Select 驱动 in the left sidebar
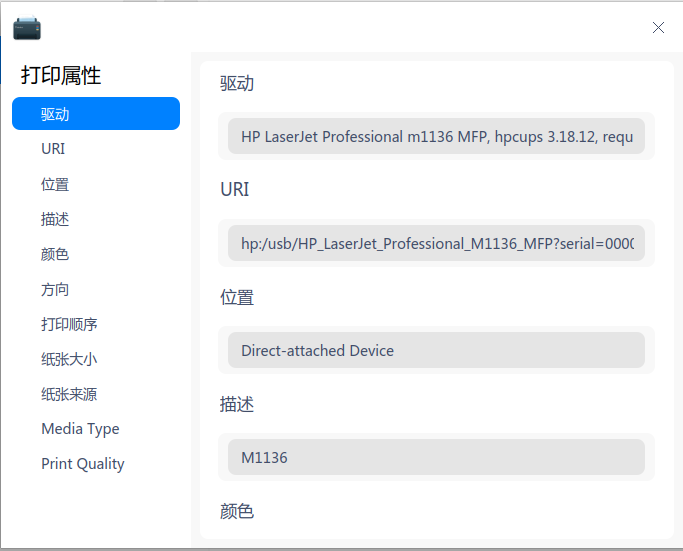Viewport: 683px width, 551px height. tap(96, 114)
